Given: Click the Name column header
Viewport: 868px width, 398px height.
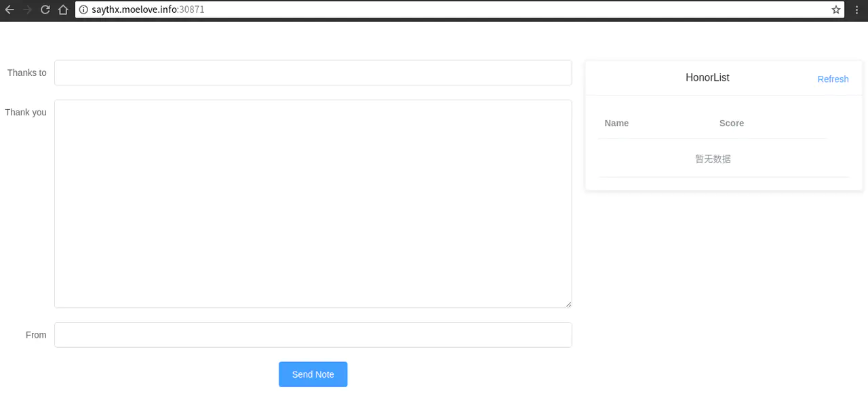Looking at the screenshot, I should (616, 123).
